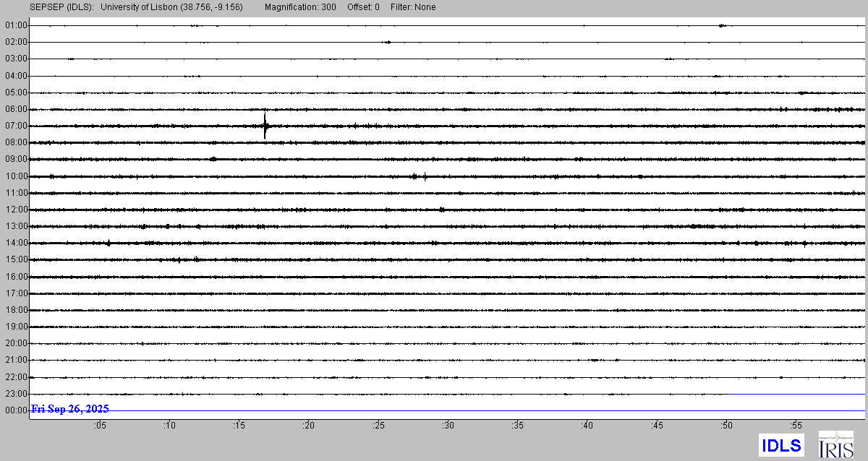
Task: Select the 07:00 hour label
Action: click(x=16, y=126)
